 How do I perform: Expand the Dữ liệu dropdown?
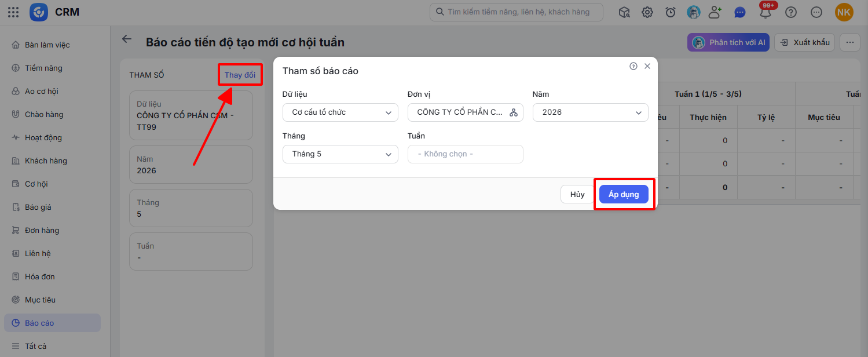tap(340, 112)
